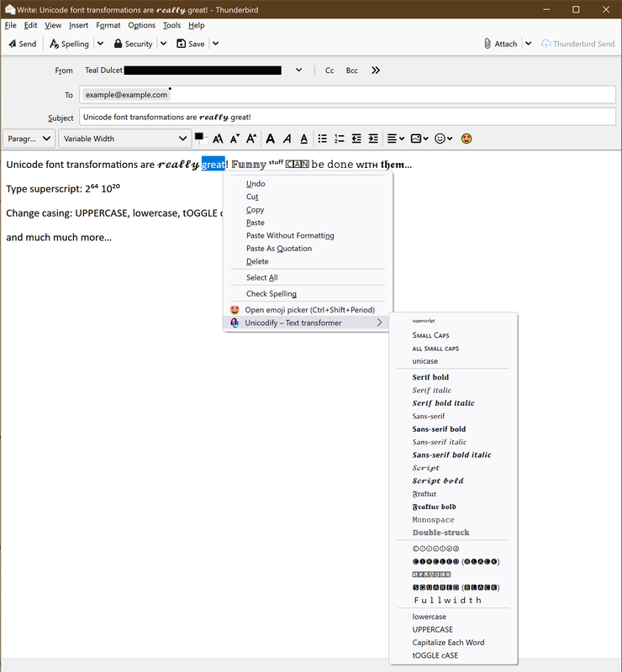Open the text color swatch
The image size is (622, 672).
point(200,138)
